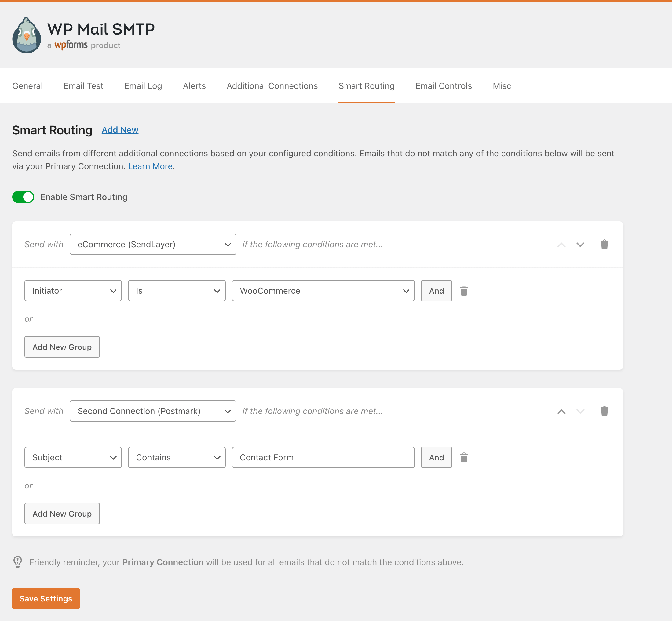Image resolution: width=672 pixels, height=621 pixels.
Task: Open the Primary Connection link
Action: coord(163,562)
